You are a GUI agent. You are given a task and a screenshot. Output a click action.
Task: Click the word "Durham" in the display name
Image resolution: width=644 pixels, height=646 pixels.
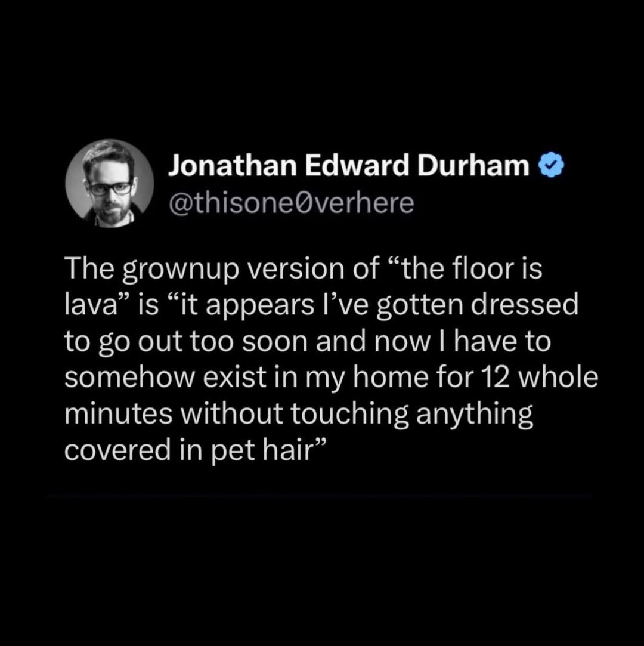473,166
